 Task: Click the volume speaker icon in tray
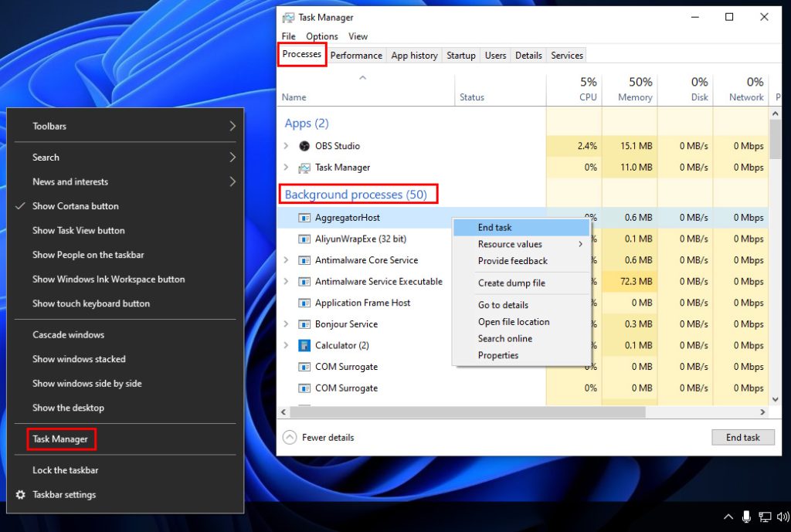[x=783, y=517]
